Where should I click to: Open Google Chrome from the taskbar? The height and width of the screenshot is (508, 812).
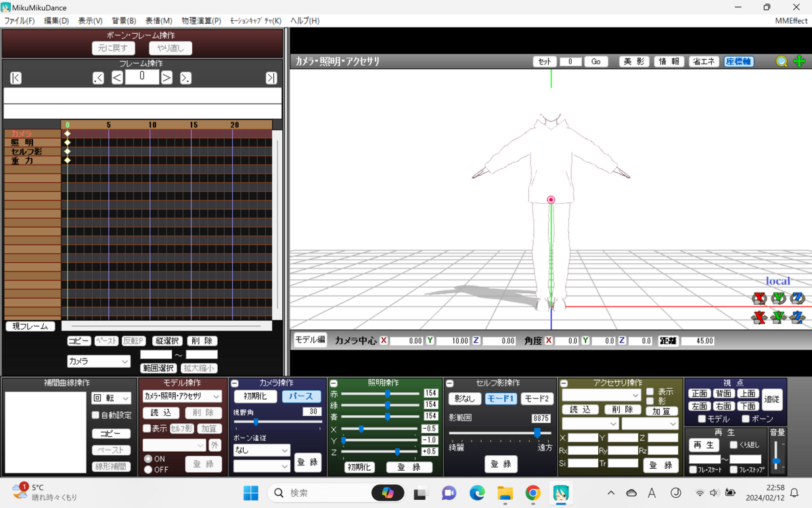[x=533, y=492]
